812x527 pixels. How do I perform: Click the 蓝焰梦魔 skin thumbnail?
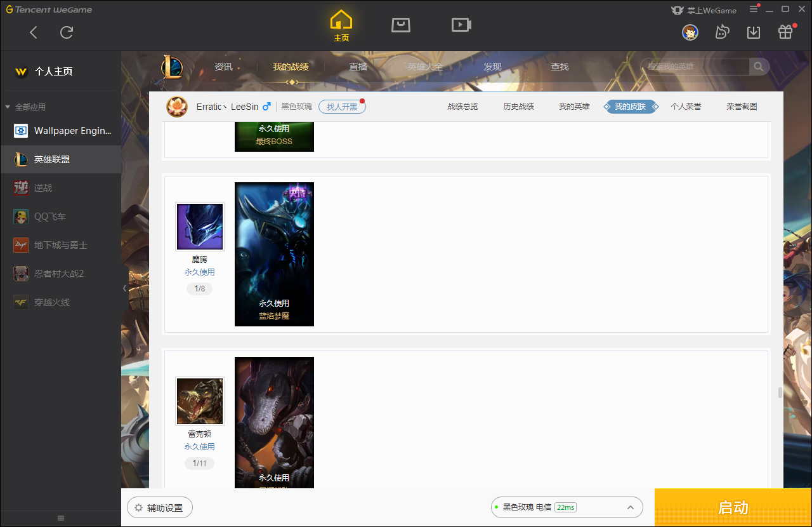[x=274, y=254]
